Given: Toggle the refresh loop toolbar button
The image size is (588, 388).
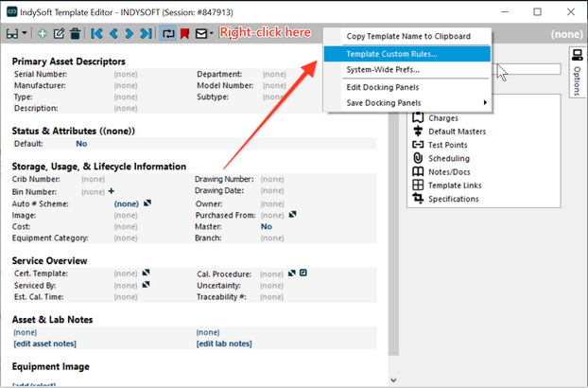Looking at the screenshot, I should click(x=168, y=34).
